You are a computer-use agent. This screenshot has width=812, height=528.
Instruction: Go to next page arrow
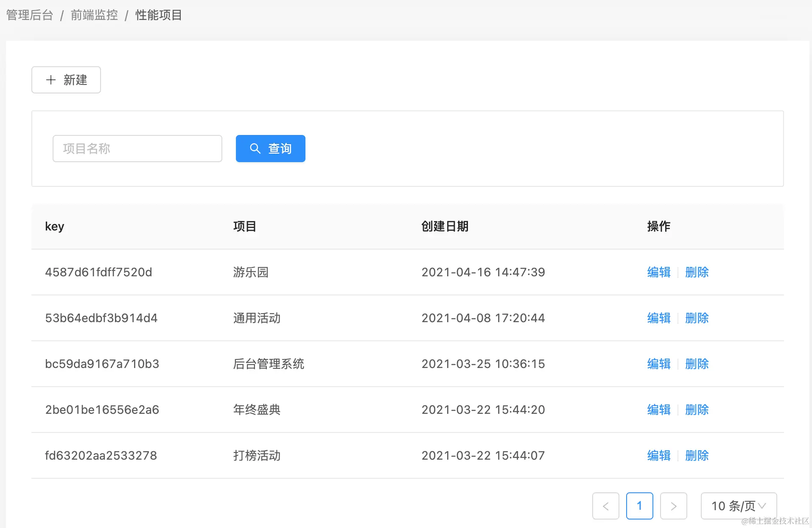point(674,506)
